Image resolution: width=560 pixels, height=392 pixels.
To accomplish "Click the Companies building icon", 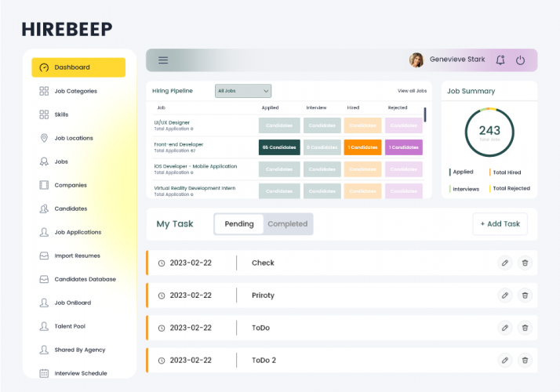I will click(x=44, y=185).
